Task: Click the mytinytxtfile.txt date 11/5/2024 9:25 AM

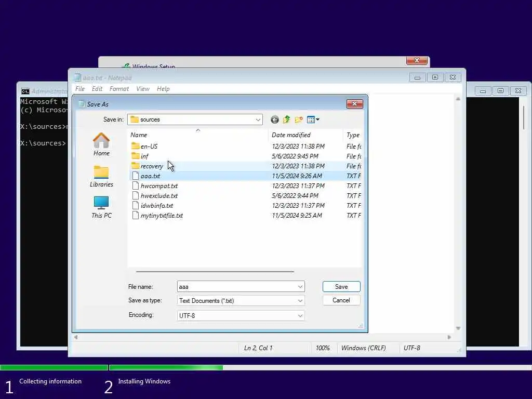Action: 297,215
